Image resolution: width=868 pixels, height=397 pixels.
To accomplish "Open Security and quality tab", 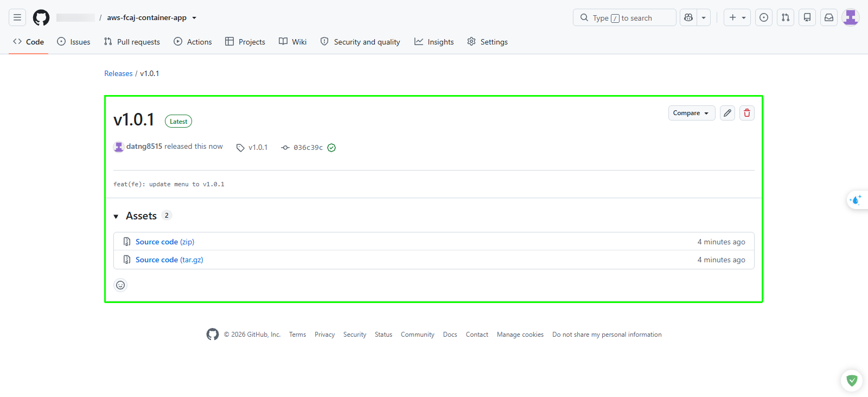I will click(x=360, y=42).
